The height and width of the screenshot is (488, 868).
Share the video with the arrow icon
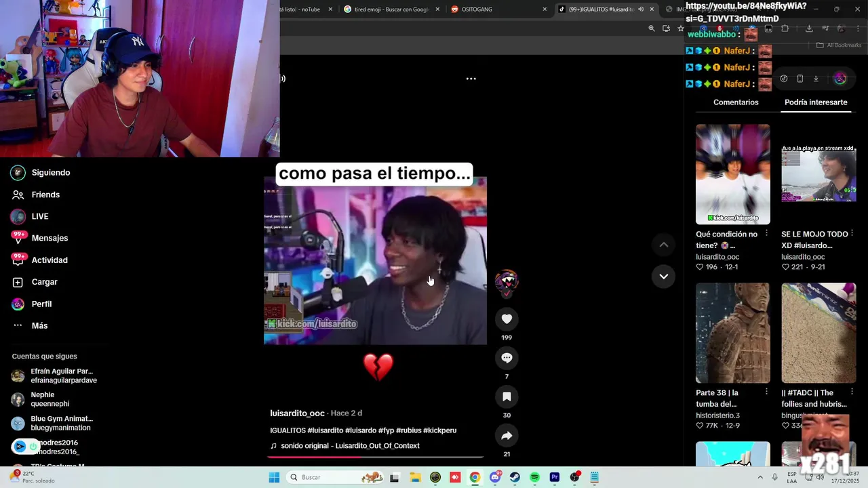[x=507, y=435]
